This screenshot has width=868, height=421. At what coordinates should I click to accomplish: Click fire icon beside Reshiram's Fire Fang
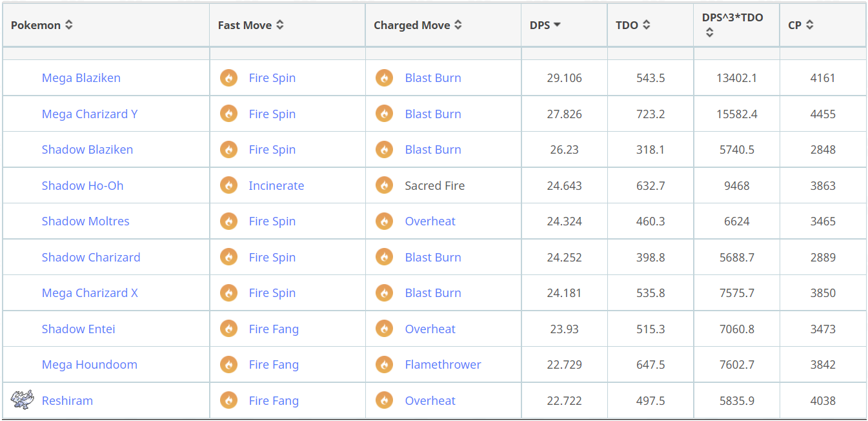pyautogui.click(x=228, y=401)
